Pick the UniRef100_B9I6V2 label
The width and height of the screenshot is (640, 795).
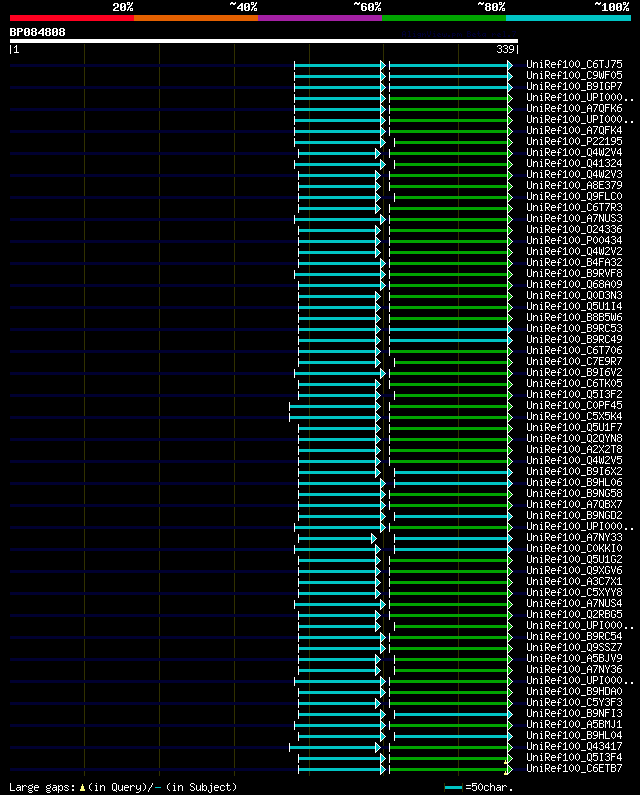[574, 372]
